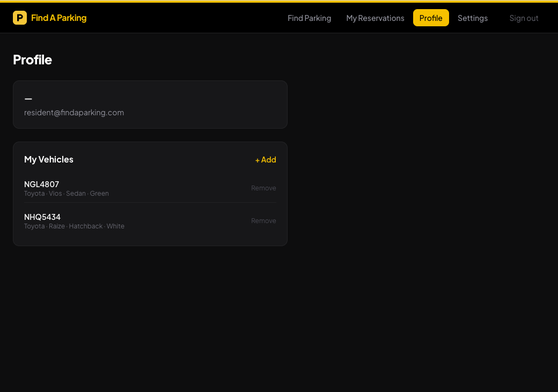Remove the NHQ5434 vehicle
Viewport: 558px width, 392px height.
pos(263,220)
